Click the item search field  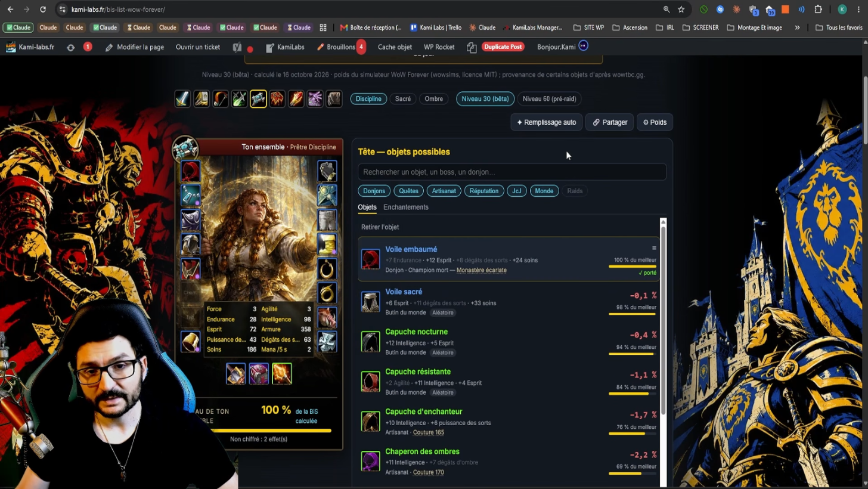pyautogui.click(x=512, y=172)
